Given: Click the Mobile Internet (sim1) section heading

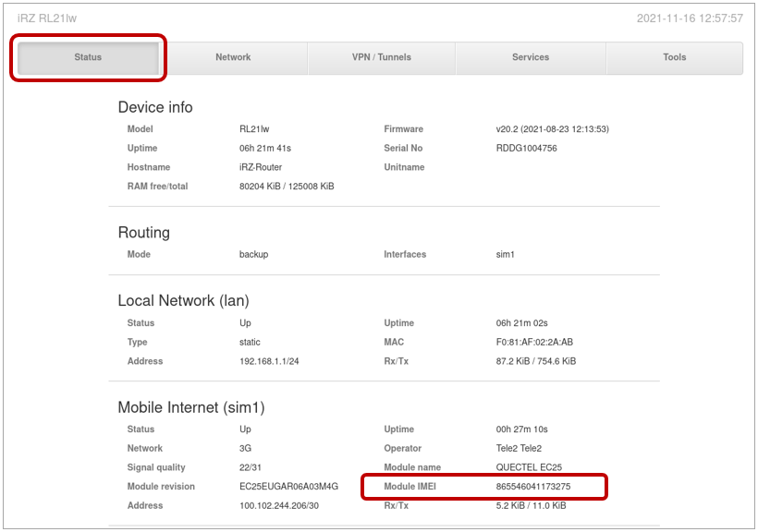Looking at the screenshot, I should pos(194,407).
